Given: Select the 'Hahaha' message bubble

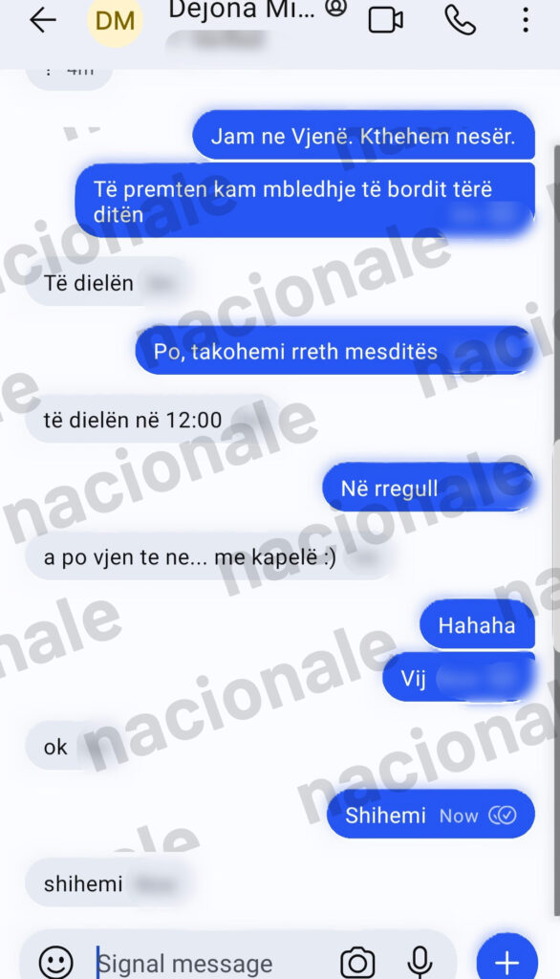Looking at the screenshot, I should click(x=477, y=625).
